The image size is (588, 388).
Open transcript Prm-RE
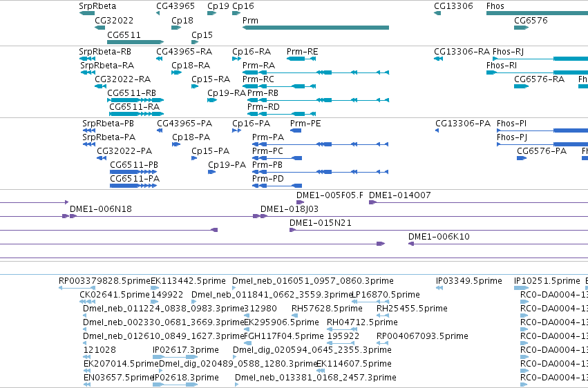[x=302, y=51]
